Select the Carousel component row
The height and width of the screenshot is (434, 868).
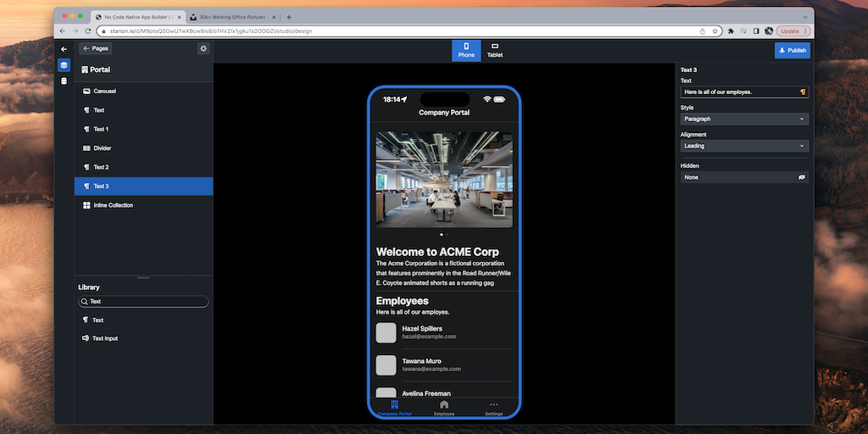pos(143,91)
